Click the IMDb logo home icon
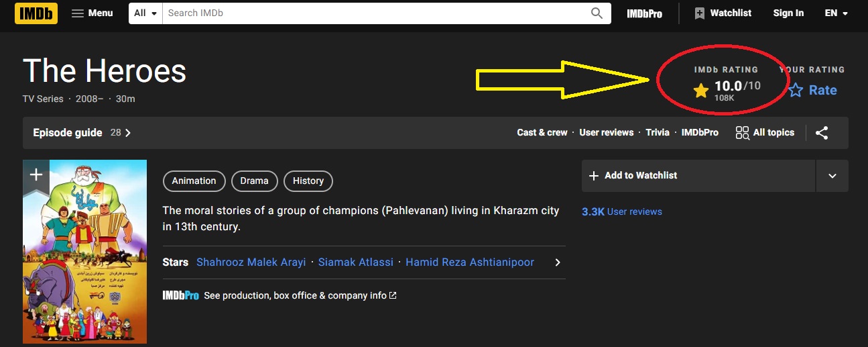The width and height of the screenshot is (868, 347). click(36, 13)
